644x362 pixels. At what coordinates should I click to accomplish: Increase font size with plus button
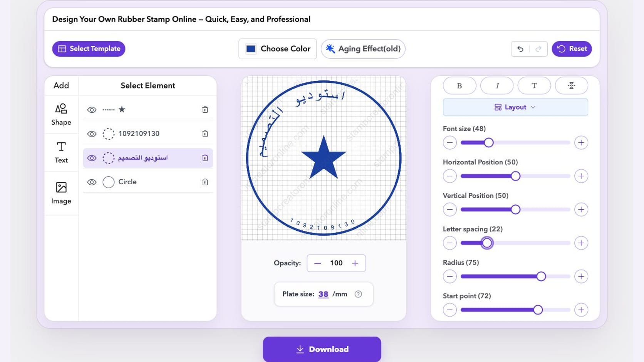point(581,143)
